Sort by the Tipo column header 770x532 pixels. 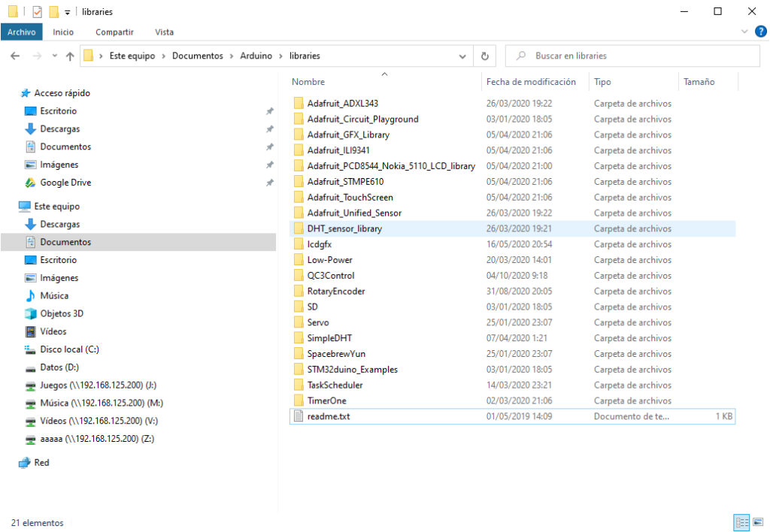coord(602,82)
